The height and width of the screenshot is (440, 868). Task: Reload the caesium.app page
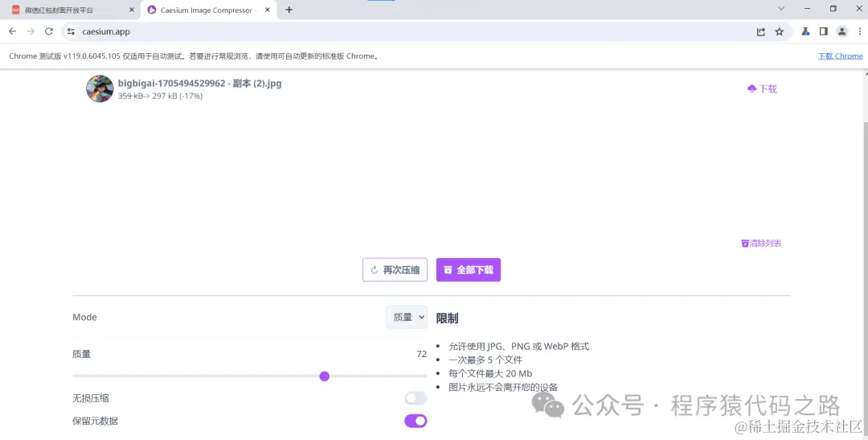(49, 31)
